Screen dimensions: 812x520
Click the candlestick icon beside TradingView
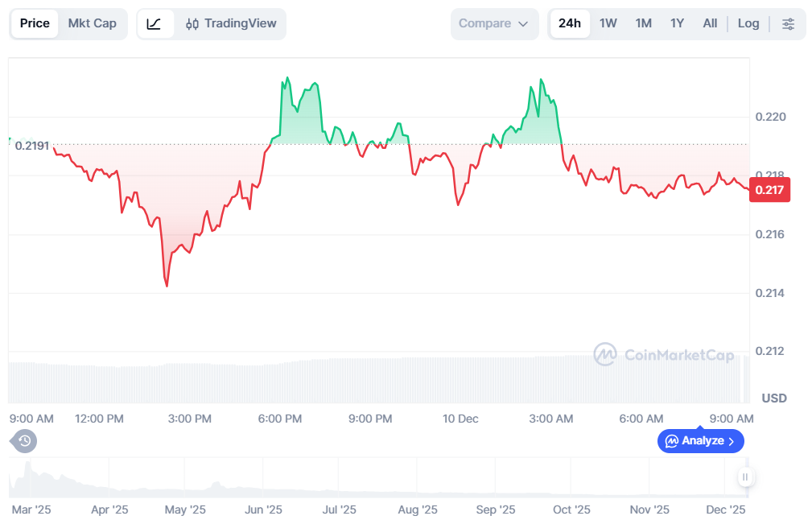pos(192,24)
